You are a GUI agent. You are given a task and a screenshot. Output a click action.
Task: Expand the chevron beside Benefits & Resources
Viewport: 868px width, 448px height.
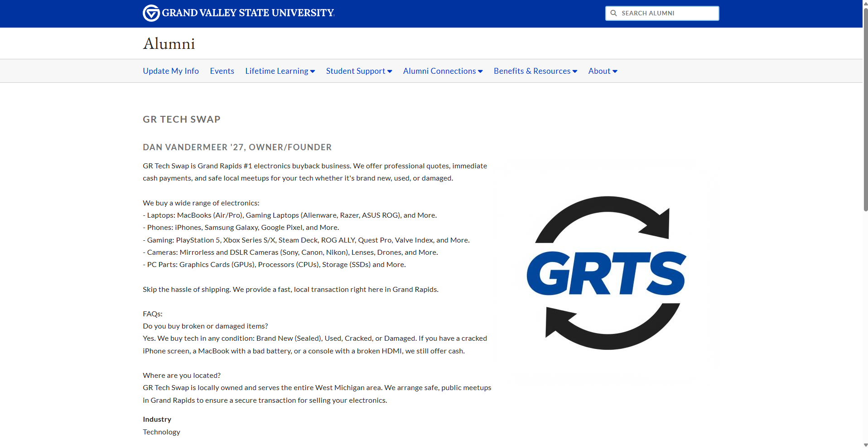[575, 71]
